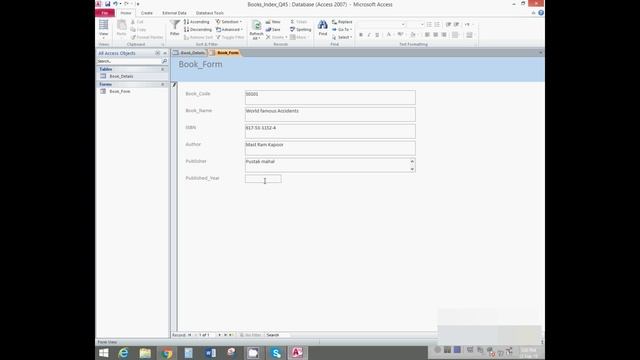Go to next record navigation arrow

[x=220, y=335]
